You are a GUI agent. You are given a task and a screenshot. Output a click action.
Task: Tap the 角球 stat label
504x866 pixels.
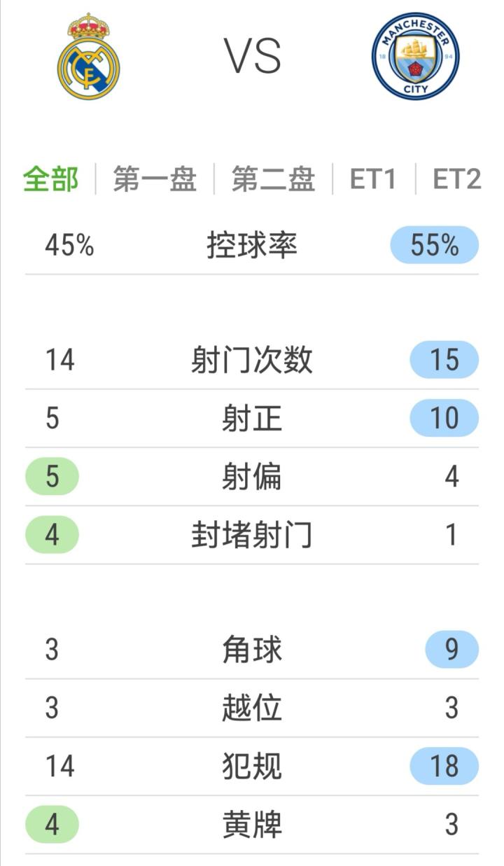(x=252, y=649)
